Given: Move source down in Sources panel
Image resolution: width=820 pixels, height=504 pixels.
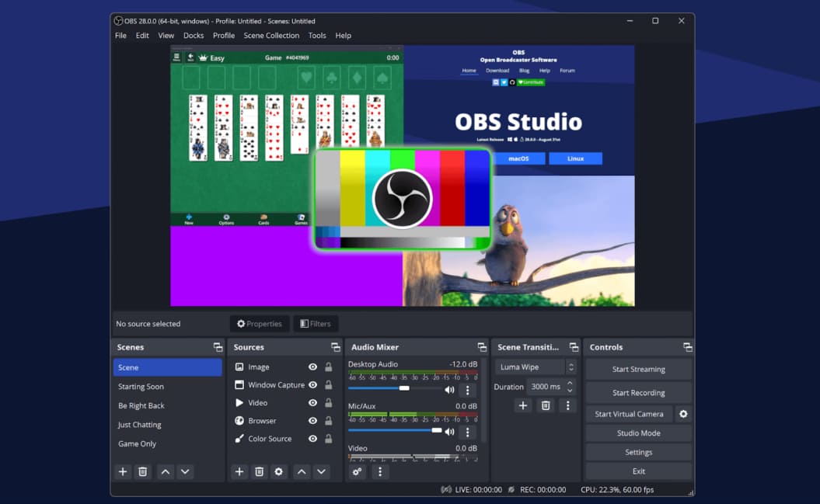Looking at the screenshot, I should click(321, 471).
